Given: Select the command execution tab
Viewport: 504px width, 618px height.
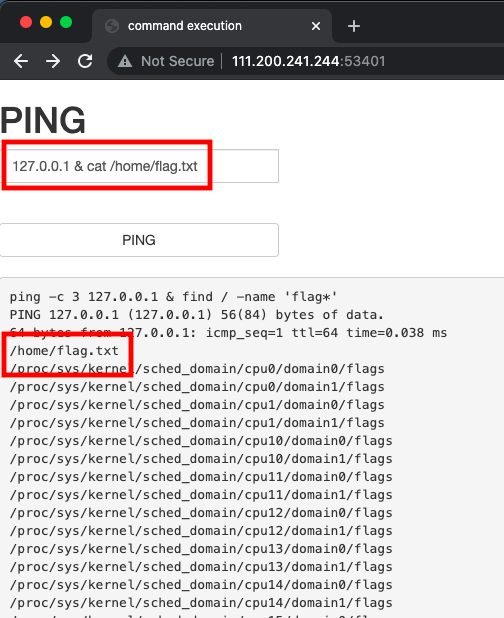Looking at the screenshot, I should 212,26.
